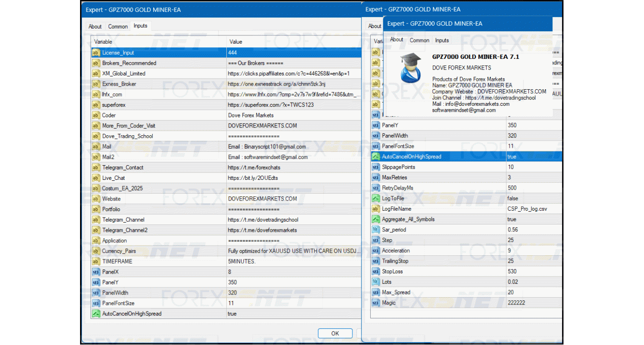The width and height of the screenshot is (644, 345).
Task: Click the numeric icon beside Magic
Action: click(375, 303)
